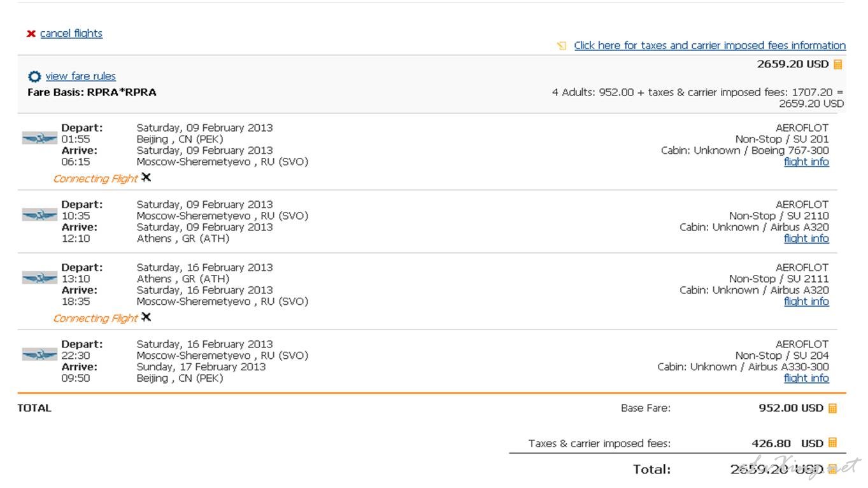Open flight info for SU 204
The width and height of the screenshot is (868, 488).
(806, 377)
